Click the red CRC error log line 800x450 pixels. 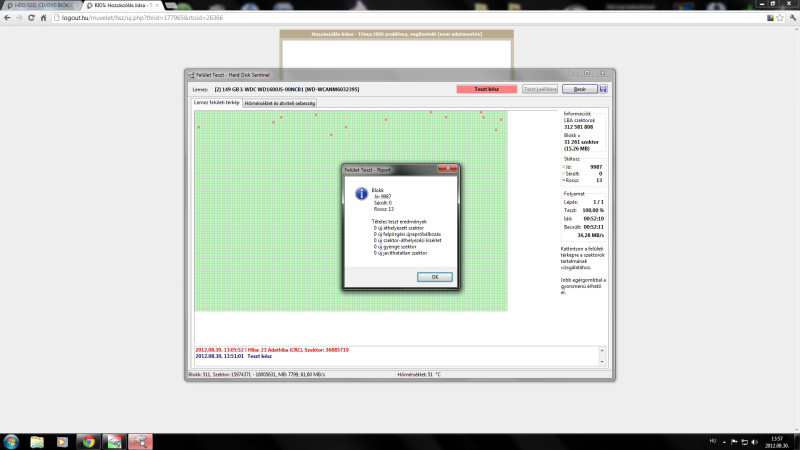coord(272,350)
